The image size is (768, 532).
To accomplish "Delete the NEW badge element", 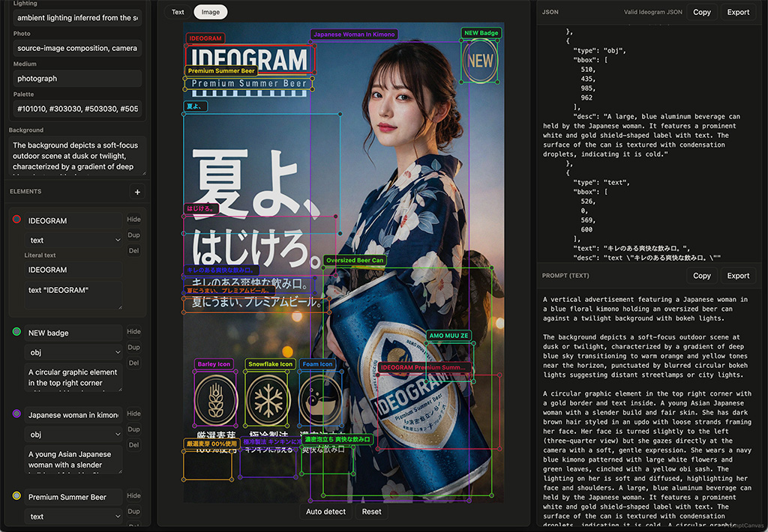I will 133,363.
